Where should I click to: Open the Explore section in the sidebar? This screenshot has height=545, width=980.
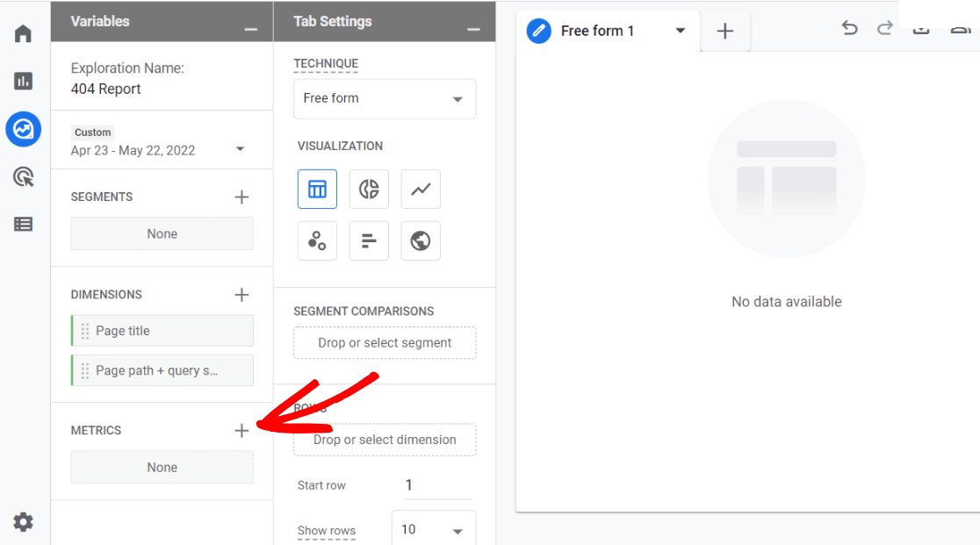click(23, 129)
